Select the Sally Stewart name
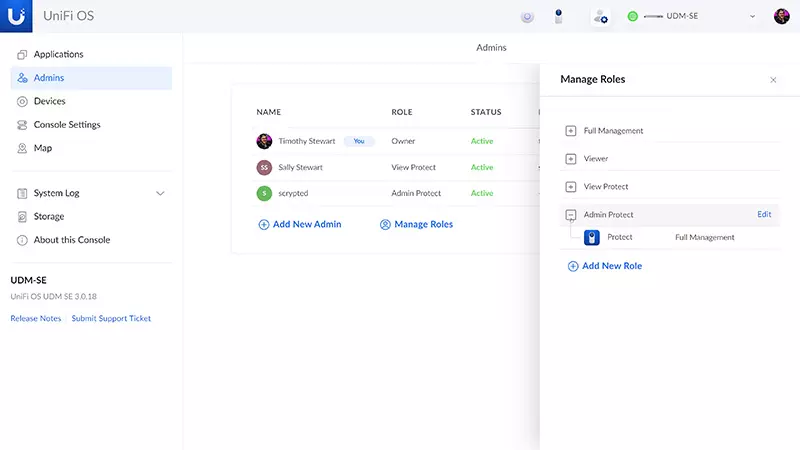 tap(301, 167)
